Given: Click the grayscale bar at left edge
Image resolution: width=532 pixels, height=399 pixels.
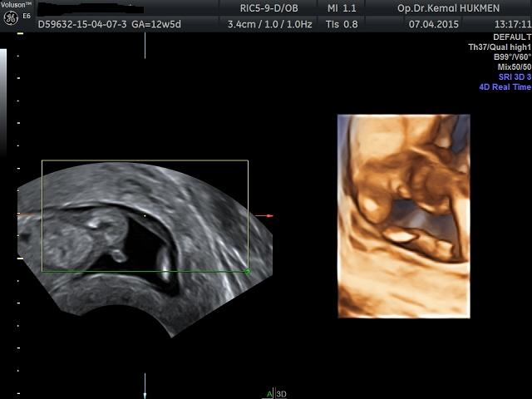Looking at the screenshot, I should pyautogui.click(x=3, y=125).
